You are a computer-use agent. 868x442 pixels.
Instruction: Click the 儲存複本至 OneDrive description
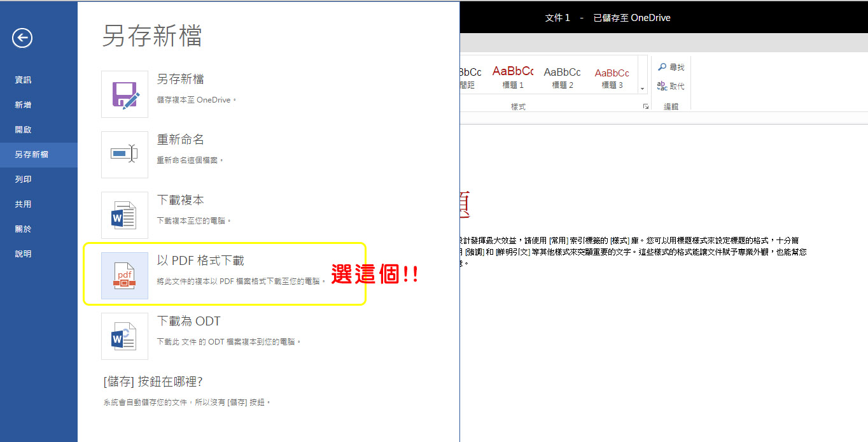pos(197,100)
